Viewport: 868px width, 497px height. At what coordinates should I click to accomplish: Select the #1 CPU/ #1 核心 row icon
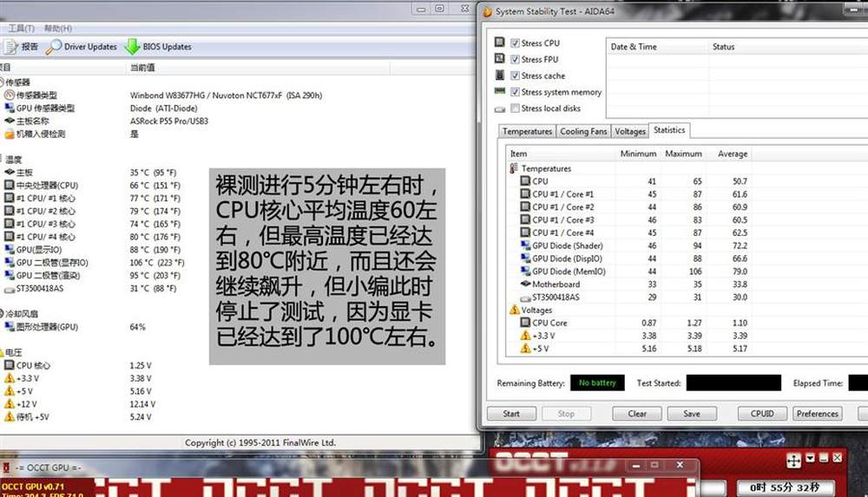tap(9, 198)
